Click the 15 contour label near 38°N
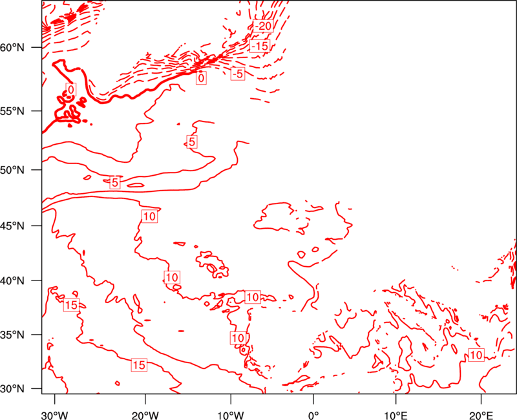This screenshot has width=517, height=420. (71, 305)
